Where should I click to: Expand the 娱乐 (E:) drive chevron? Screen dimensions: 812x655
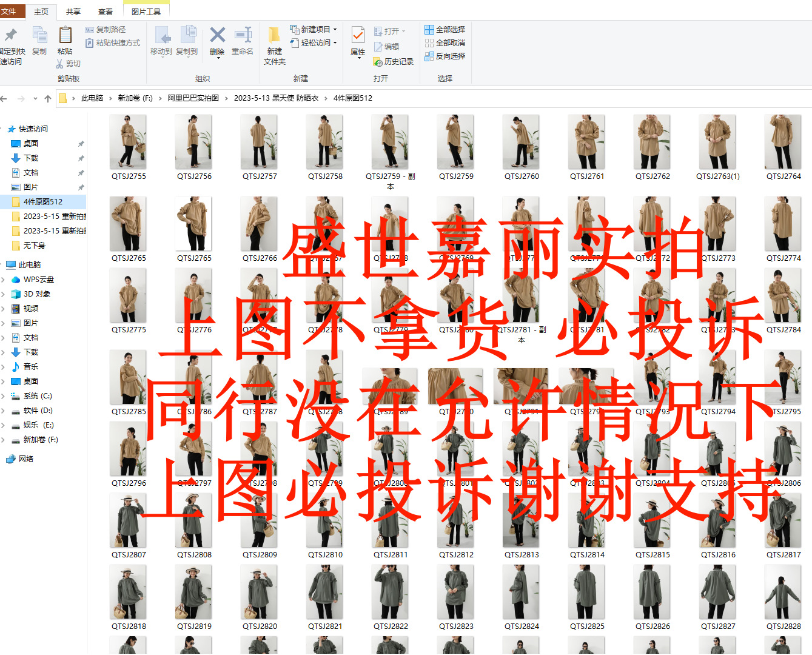coord(3,425)
